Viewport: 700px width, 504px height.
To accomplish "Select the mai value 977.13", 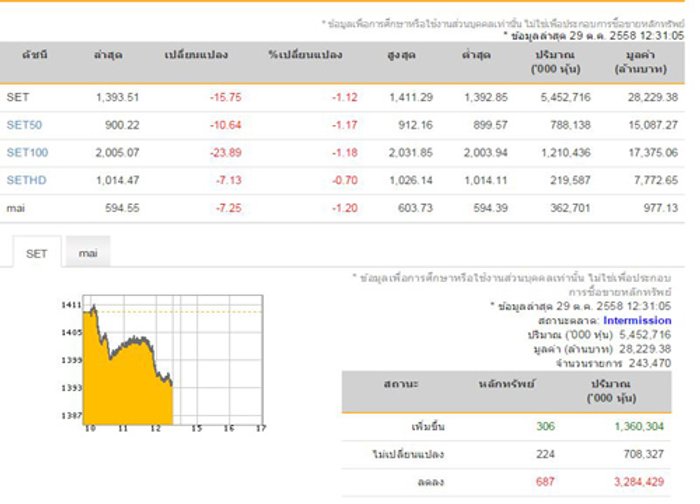I will pyautogui.click(x=661, y=208).
